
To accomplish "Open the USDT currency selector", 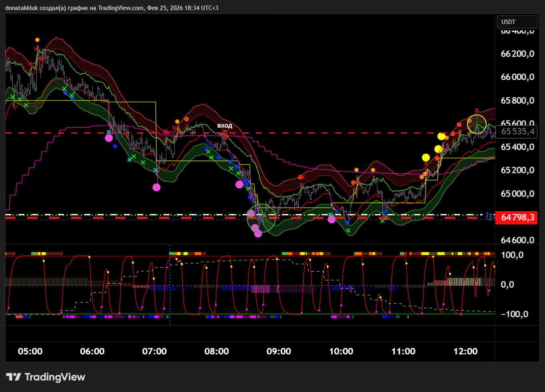I will (x=516, y=22).
